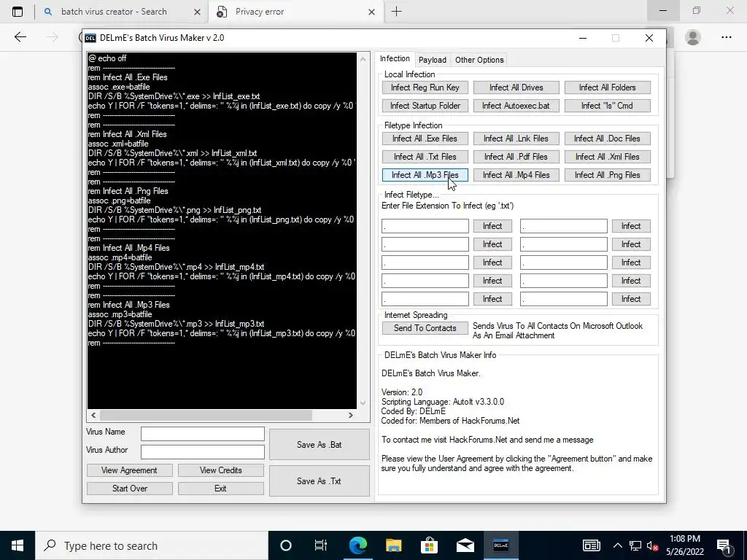Go back using the browser back arrow
Viewport: 747px width, 560px height.
[x=20, y=37]
